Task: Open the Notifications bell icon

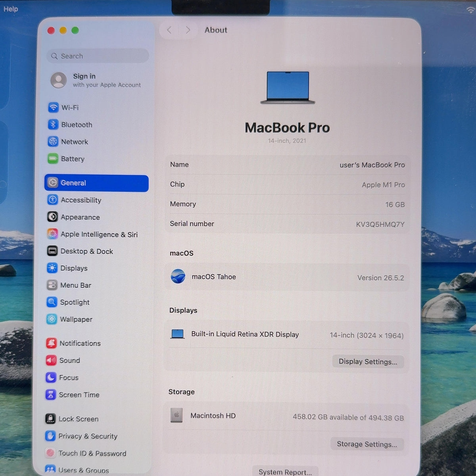Action: (51, 343)
